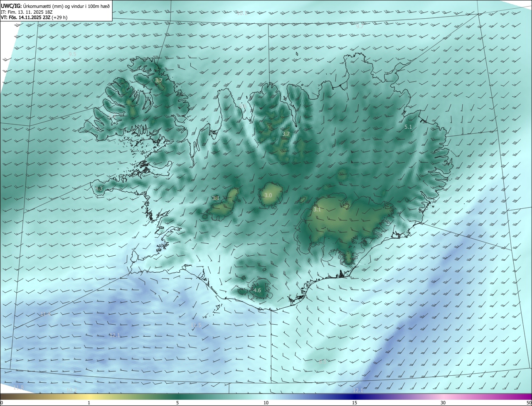
Task: Click the dark green colorbar segment above 5
Action: tap(177, 396)
